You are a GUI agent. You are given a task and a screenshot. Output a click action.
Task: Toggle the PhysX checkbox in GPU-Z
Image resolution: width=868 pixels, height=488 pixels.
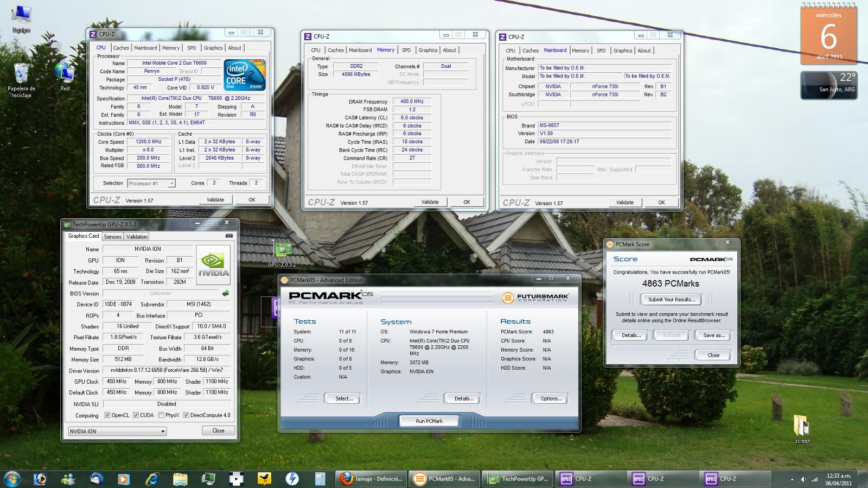tap(161, 415)
